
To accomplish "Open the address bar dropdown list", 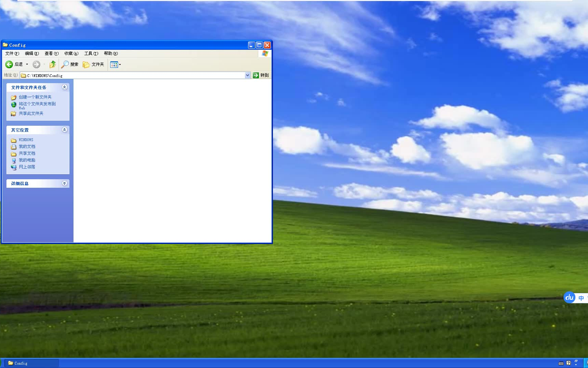I will point(247,75).
